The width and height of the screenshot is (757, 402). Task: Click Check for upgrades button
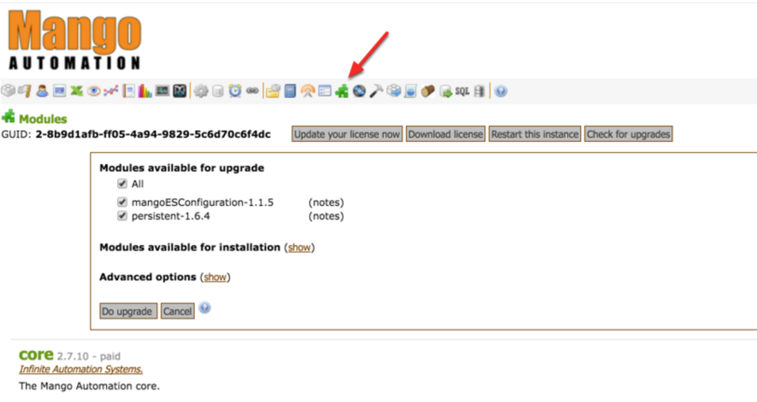[629, 134]
